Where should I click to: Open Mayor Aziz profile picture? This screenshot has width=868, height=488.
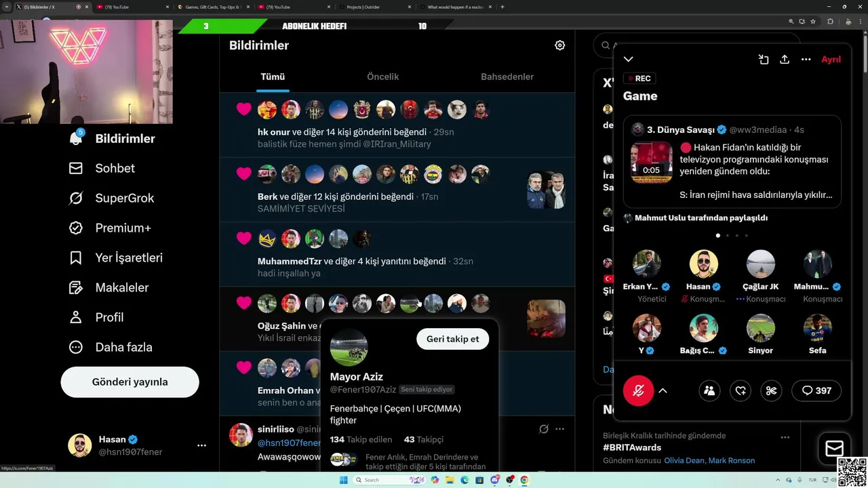click(x=349, y=348)
